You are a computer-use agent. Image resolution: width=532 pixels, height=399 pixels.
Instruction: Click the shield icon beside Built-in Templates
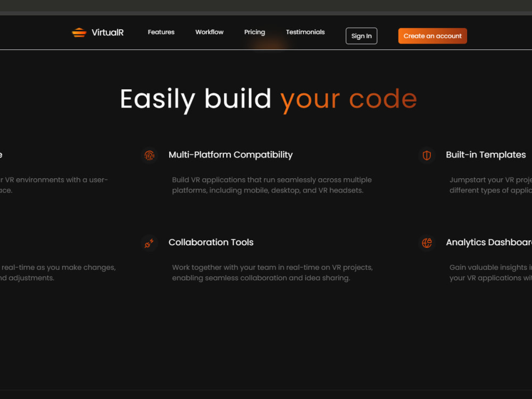427,155
